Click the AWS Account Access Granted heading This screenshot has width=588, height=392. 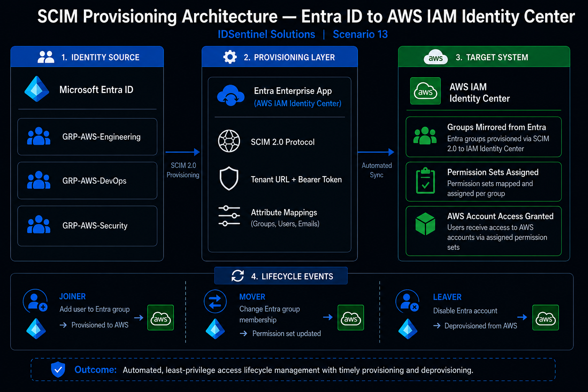point(500,216)
